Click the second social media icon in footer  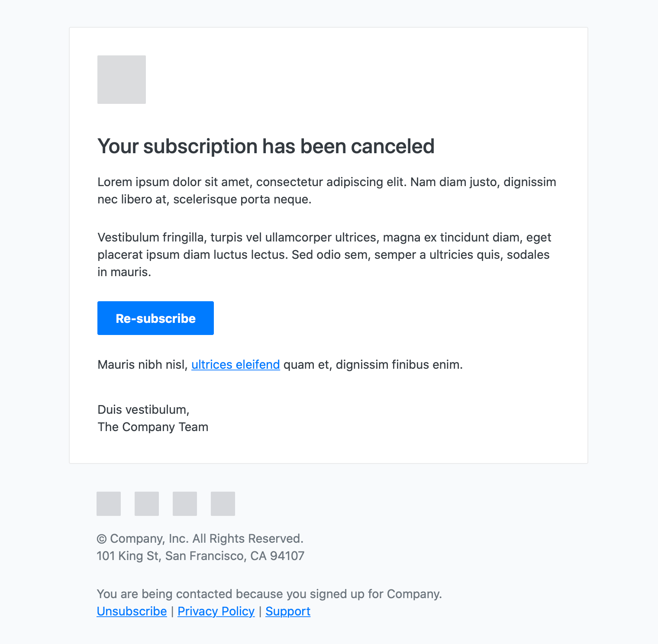click(x=146, y=504)
